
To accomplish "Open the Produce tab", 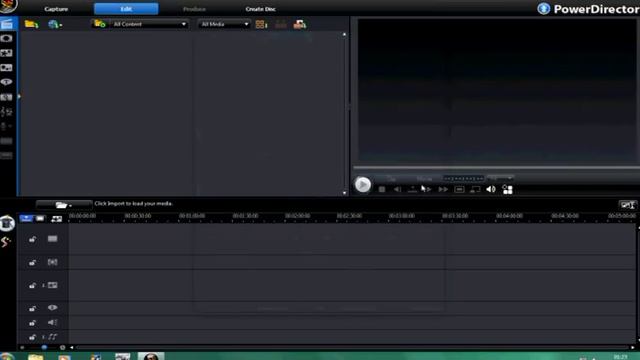I will pos(194,9).
